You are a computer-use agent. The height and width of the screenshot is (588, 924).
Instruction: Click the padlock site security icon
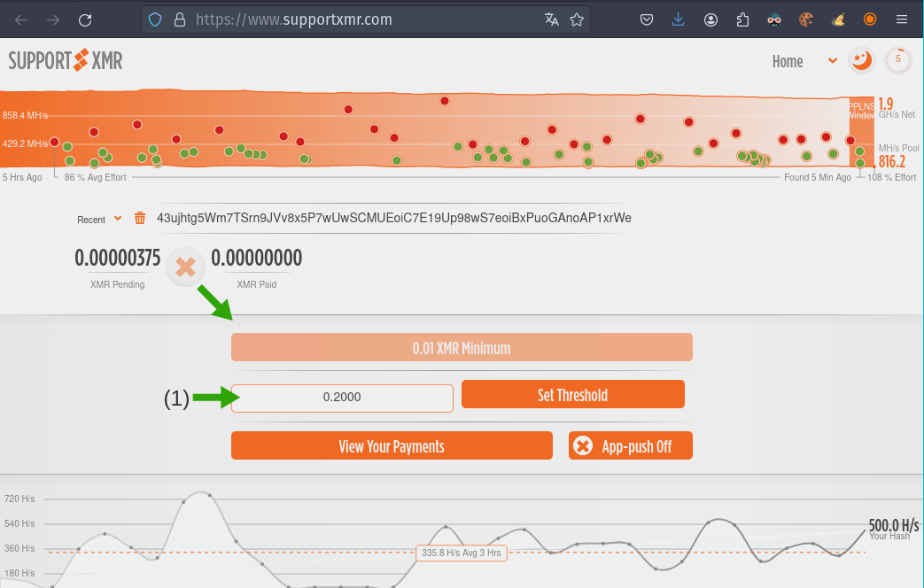pos(180,20)
